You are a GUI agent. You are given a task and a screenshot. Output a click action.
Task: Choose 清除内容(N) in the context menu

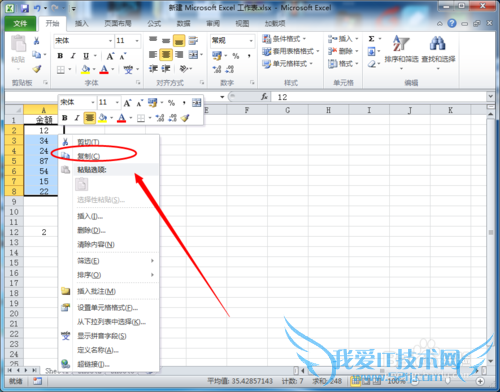click(109, 244)
